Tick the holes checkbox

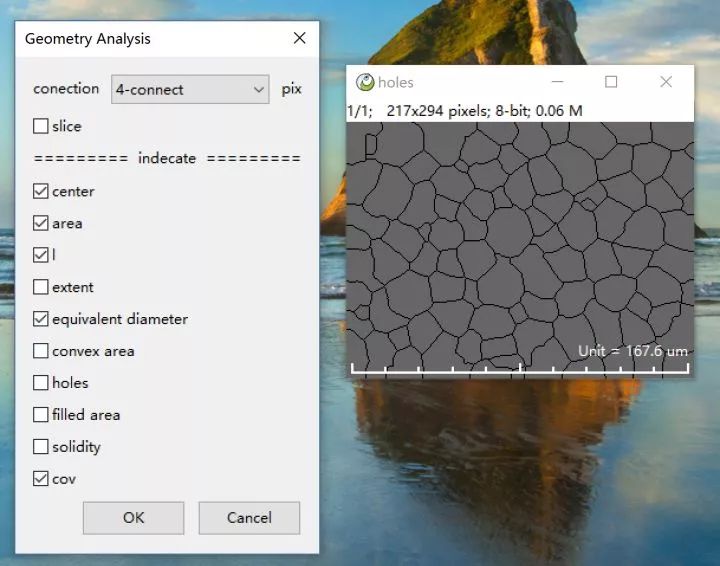tap(40, 382)
